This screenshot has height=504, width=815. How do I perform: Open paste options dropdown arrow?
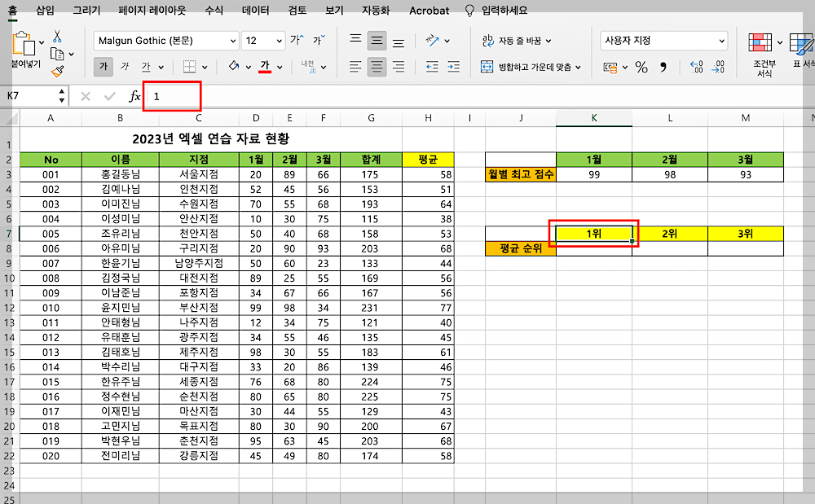coord(41,42)
